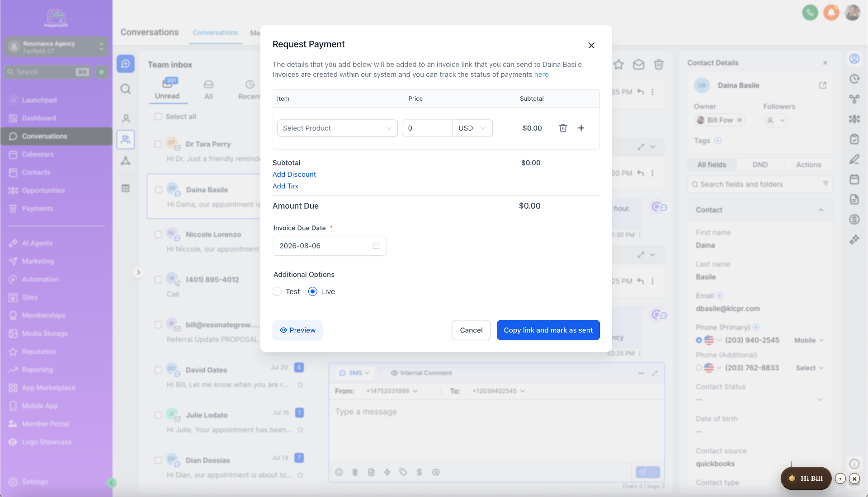868x497 pixels.
Task: Star the conversation in header toolbar
Action: 618,65
